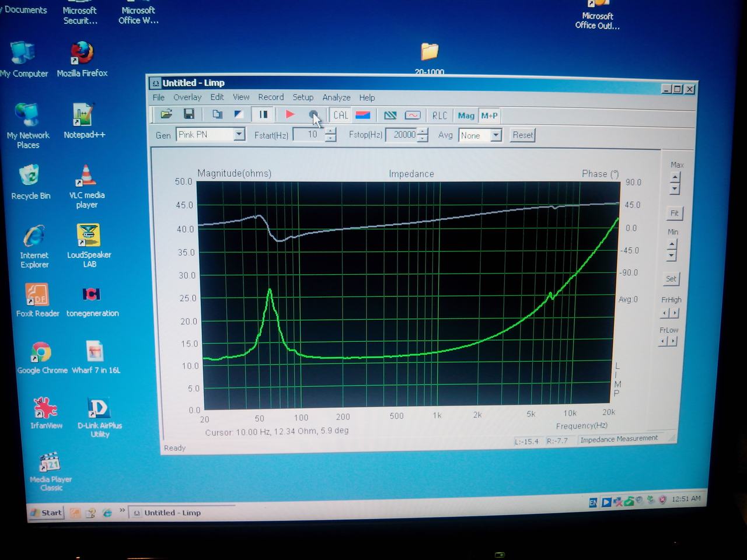Click the red-and-blue level meter icon
Screen dimensions: 747x560
362,116
